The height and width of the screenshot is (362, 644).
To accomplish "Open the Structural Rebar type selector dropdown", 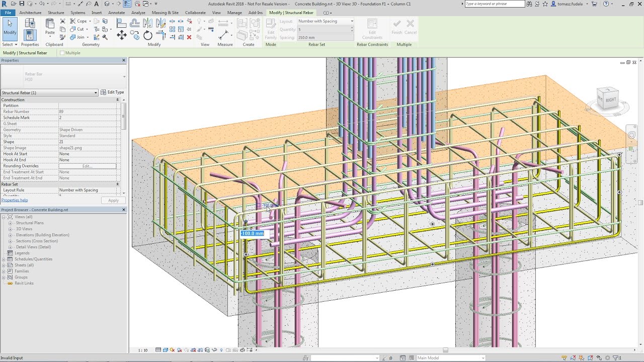I will point(95,93).
